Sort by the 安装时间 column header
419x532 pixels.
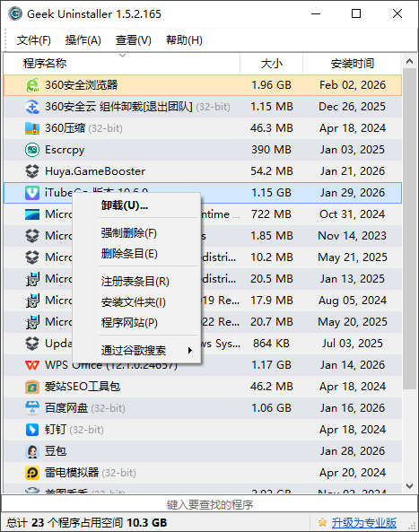tap(353, 64)
